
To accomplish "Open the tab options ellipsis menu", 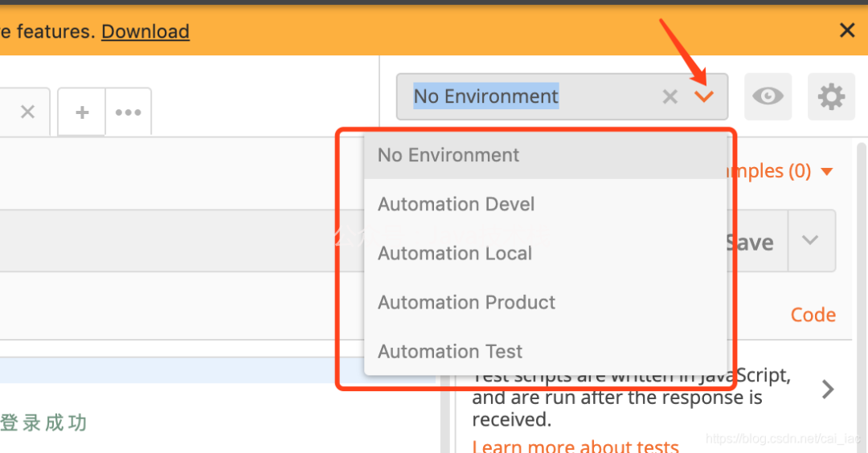I will (128, 112).
